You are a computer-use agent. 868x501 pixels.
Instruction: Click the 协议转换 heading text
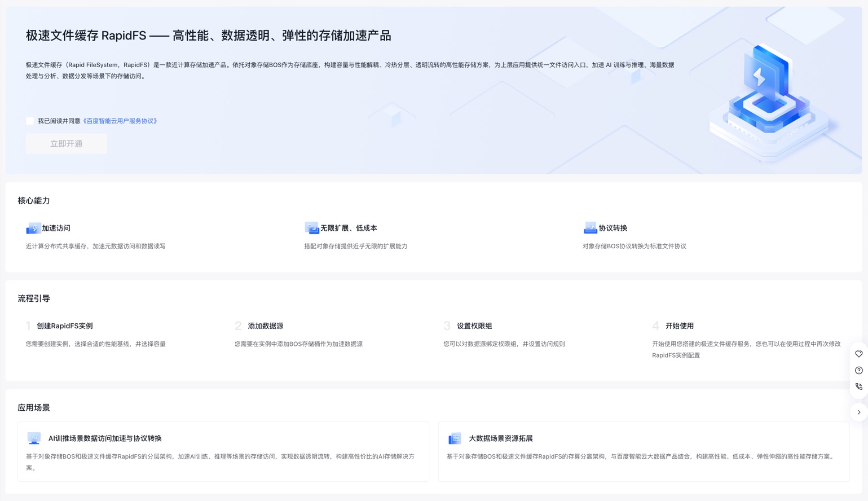[x=613, y=228]
